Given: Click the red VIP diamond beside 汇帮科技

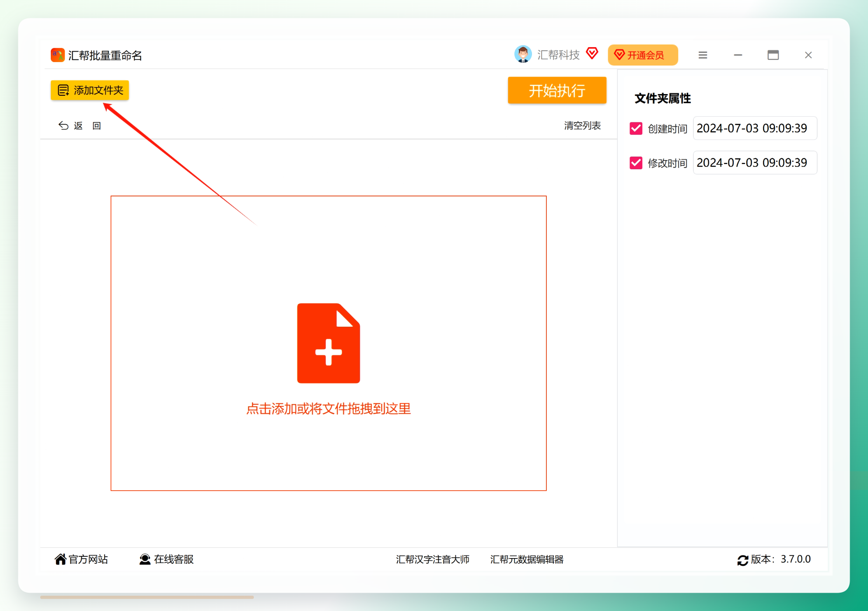Looking at the screenshot, I should tap(592, 54).
